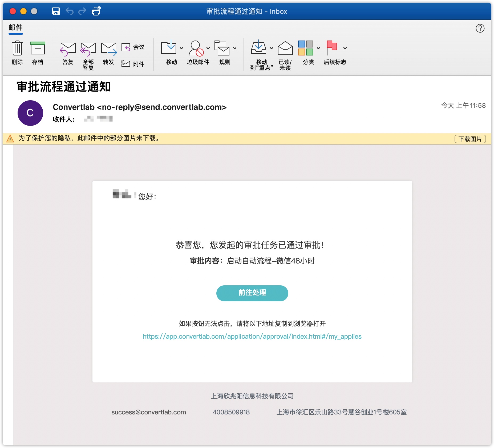
Task: Click the timestamp 今天 上午11:58
Action: [x=463, y=106]
